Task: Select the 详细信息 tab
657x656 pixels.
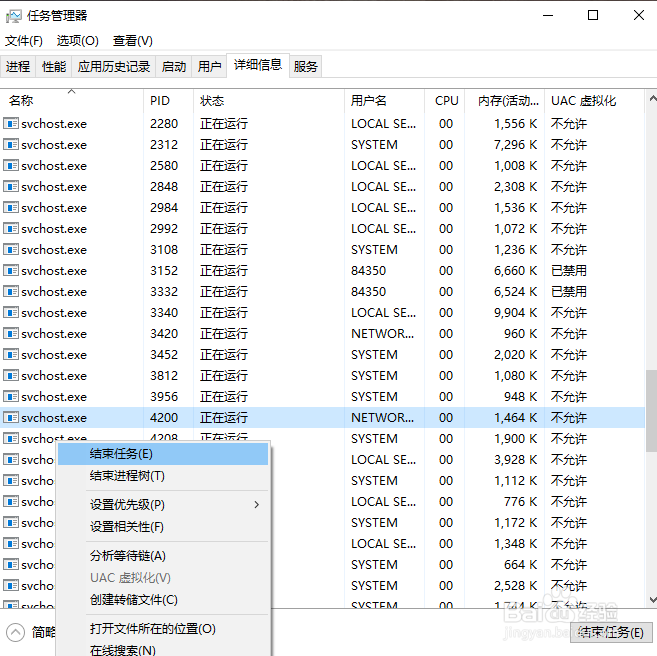Action: (x=258, y=65)
